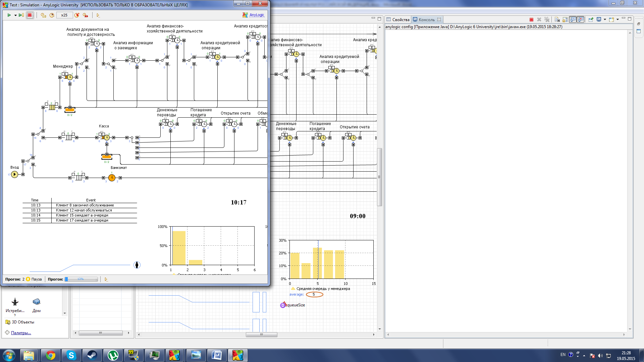Viewport: 644px width, 362px height.
Task: Toggle Scroll Lock in the console
Action: (565, 19)
